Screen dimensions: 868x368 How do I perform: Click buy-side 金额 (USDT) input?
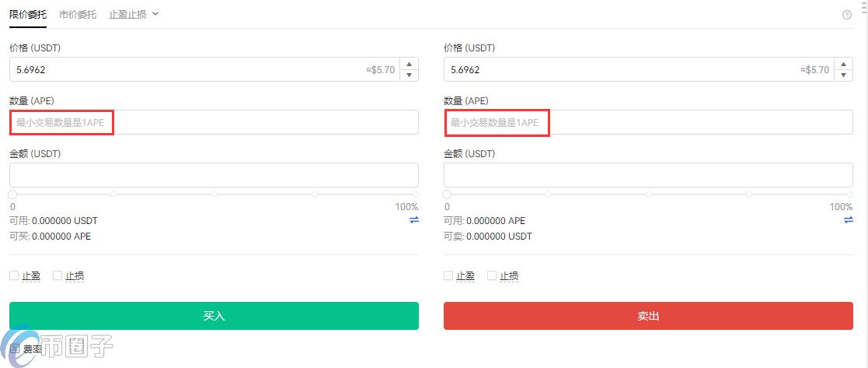coord(214,175)
